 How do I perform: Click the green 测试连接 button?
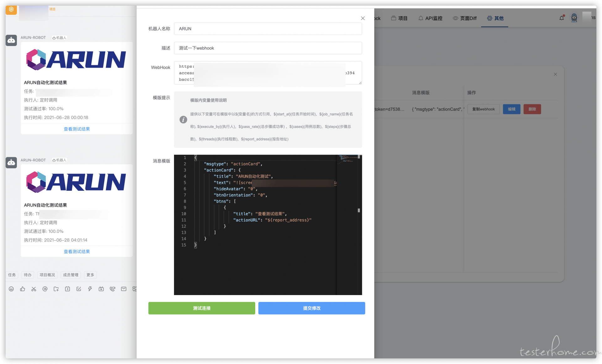[x=202, y=308]
